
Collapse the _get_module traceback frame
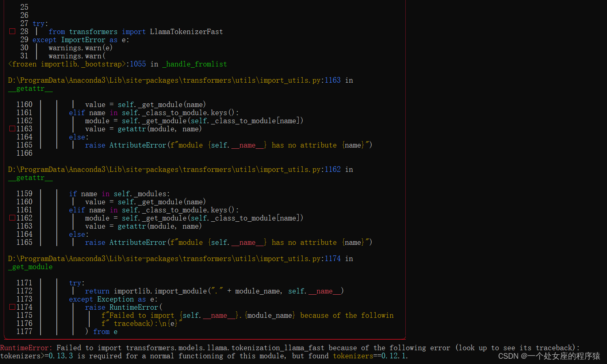coord(30,267)
